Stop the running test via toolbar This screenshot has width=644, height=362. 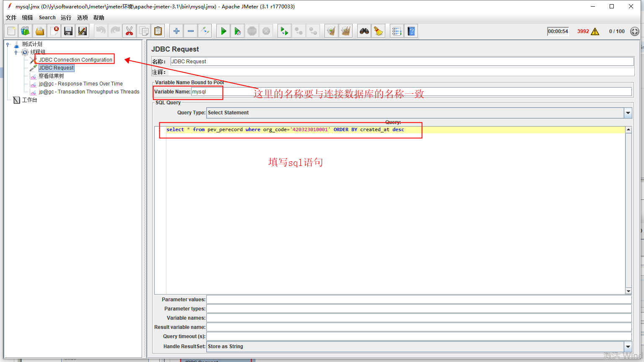pos(252,31)
